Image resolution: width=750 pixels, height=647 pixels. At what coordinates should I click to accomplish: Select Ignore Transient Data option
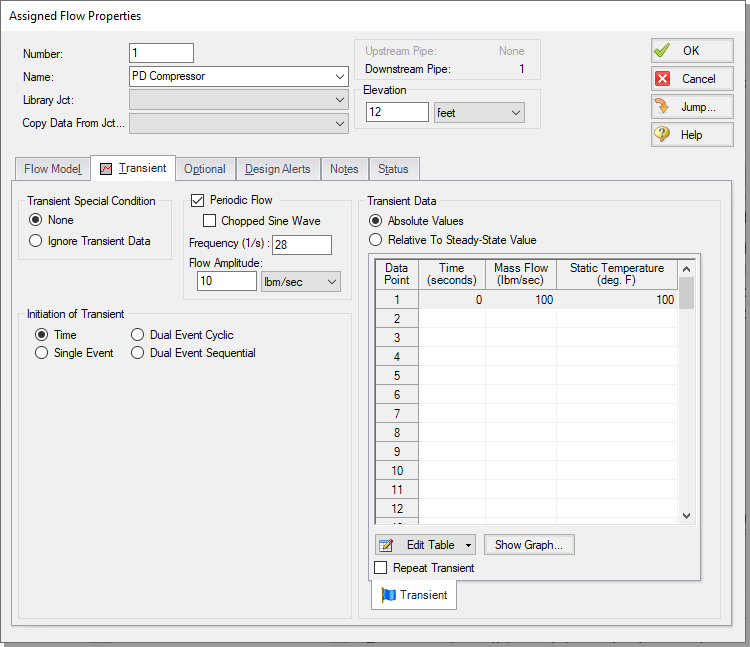point(35,241)
